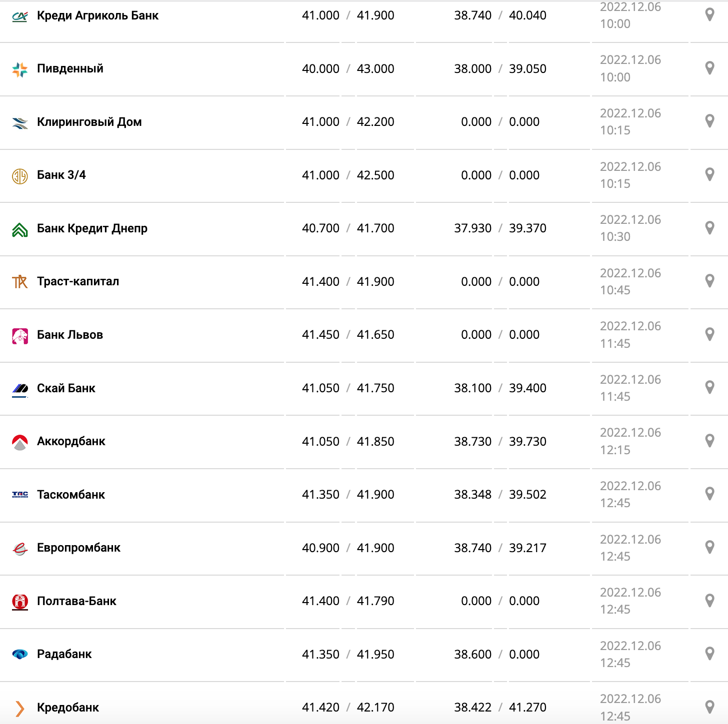Viewport: 728px width, 724px height.
Task: Click the 2022.12.06 11:45 timestamp for Скай Банк
Action: pos(630,388)
